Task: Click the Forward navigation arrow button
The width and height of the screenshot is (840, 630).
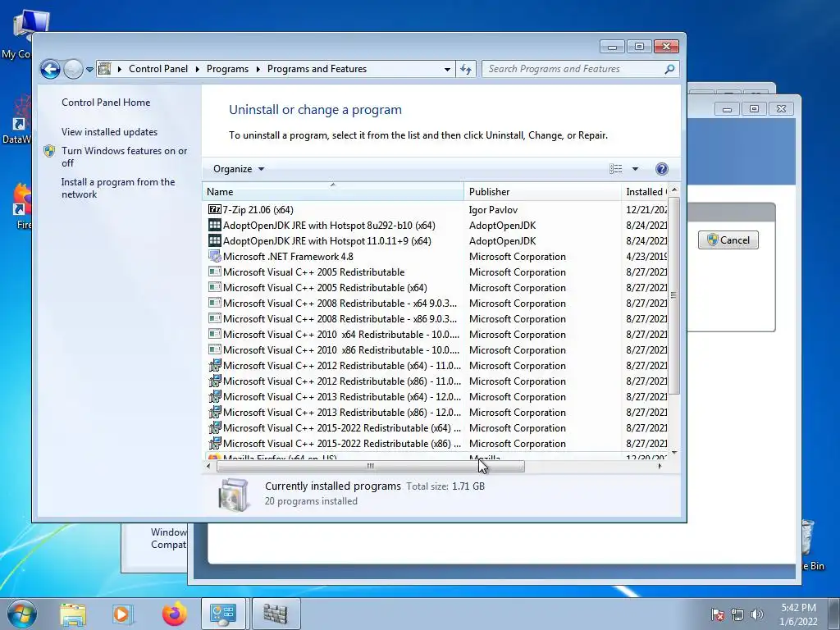Action: coord(73,69)
